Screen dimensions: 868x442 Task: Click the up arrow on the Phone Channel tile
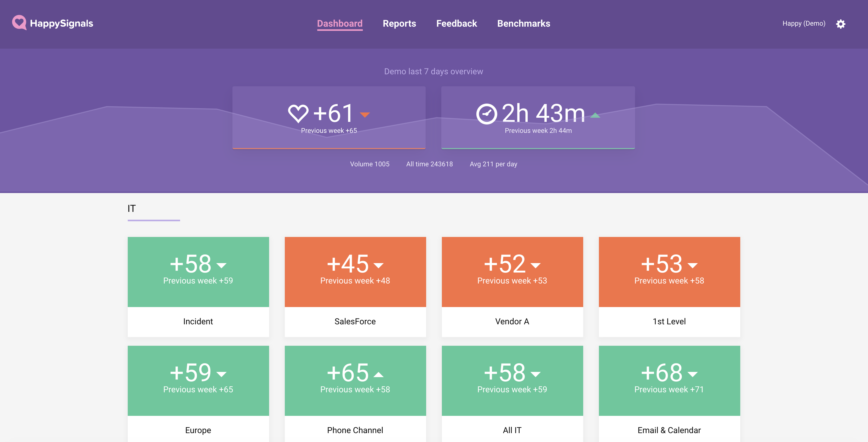coord(379,374)
